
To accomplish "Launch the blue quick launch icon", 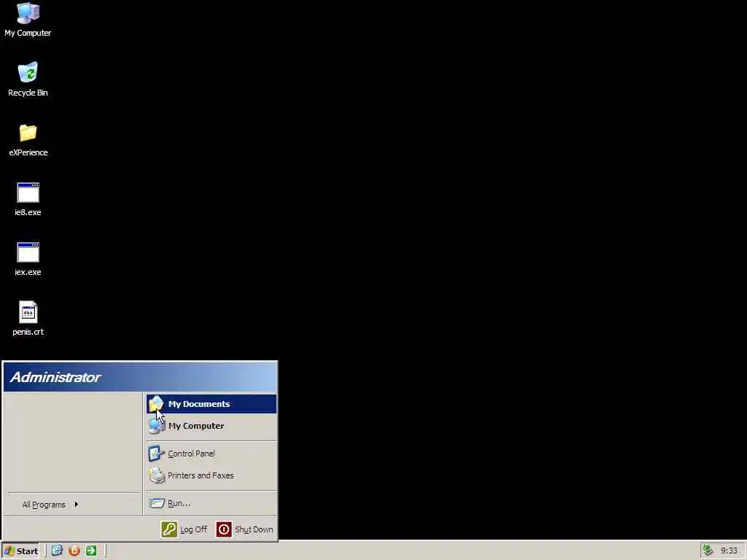I will click(57, 551).
